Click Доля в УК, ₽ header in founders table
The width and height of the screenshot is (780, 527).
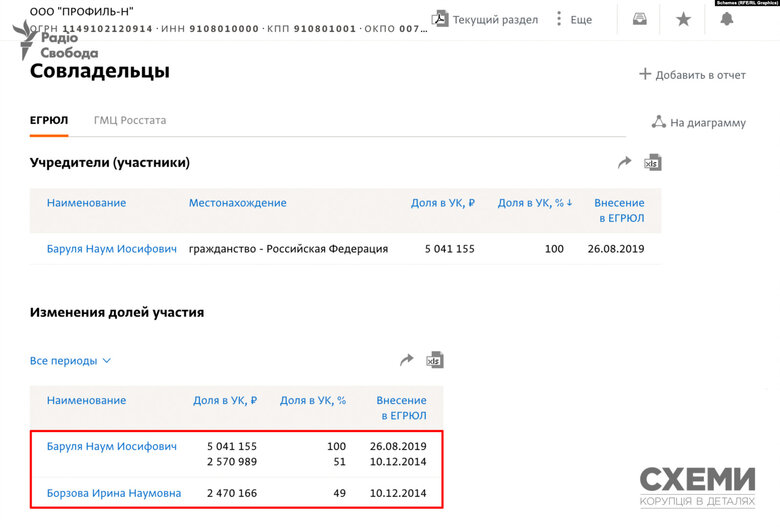click(442, 203)
